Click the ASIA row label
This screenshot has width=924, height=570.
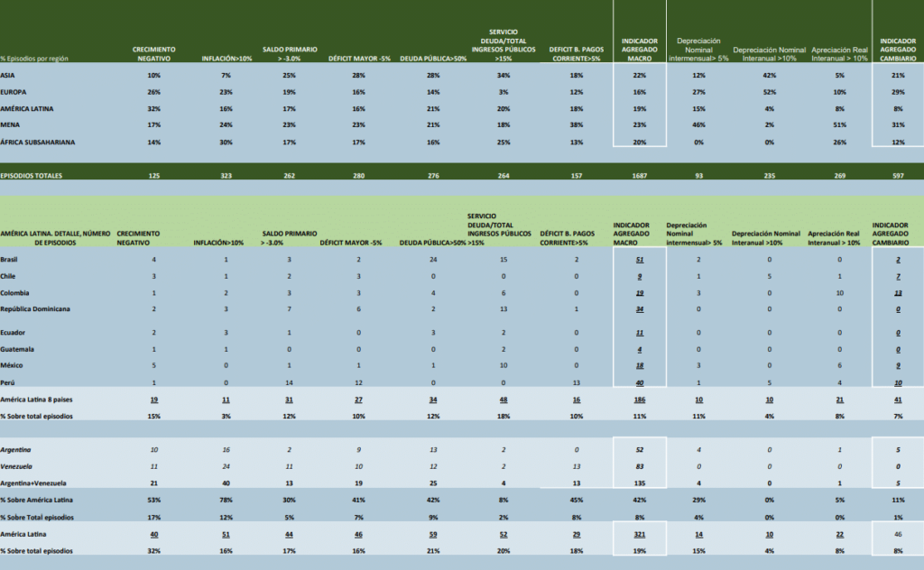click(x=8, y=75)
